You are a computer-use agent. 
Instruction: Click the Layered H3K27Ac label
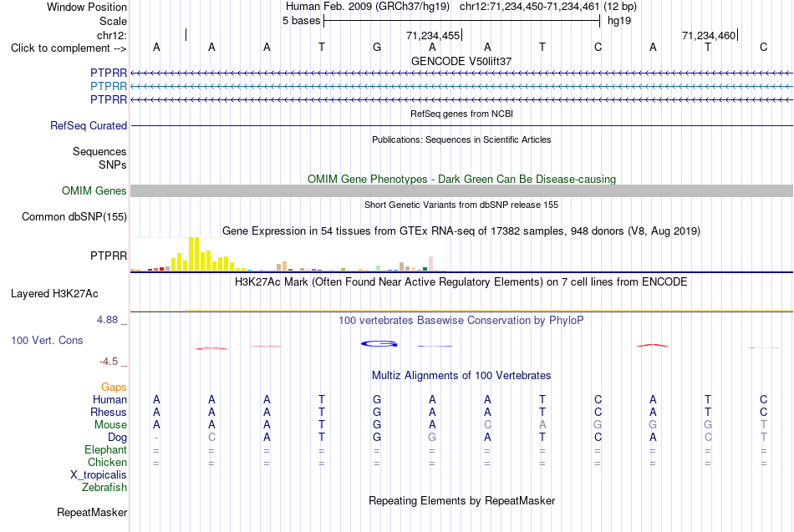point(54,294)
